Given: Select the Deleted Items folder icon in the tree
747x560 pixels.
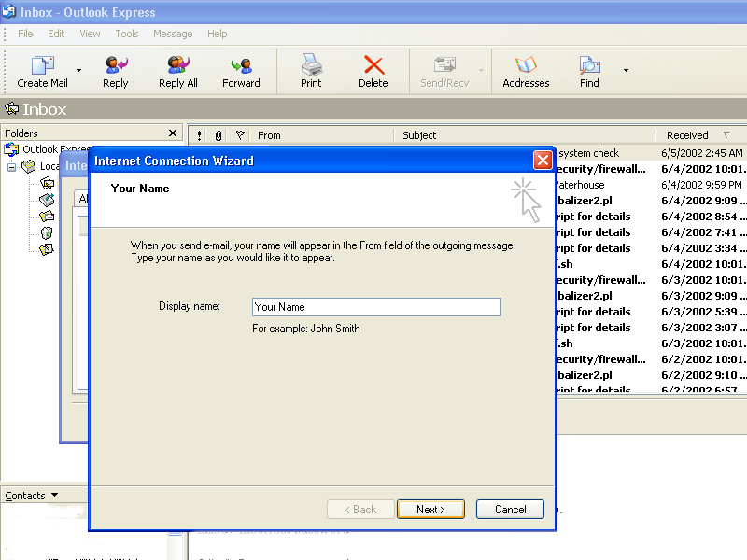Looking at the screenshot, I should 47,232.
